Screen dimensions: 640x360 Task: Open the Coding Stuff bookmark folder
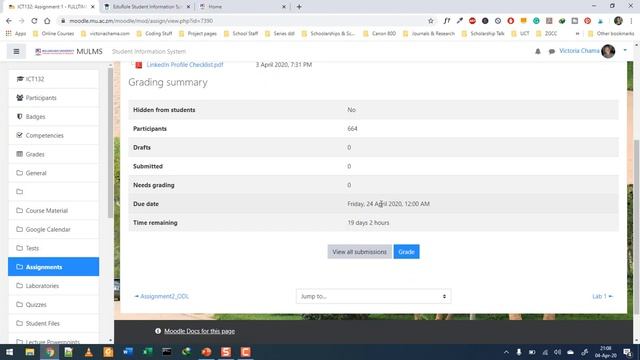coord(155,33)
